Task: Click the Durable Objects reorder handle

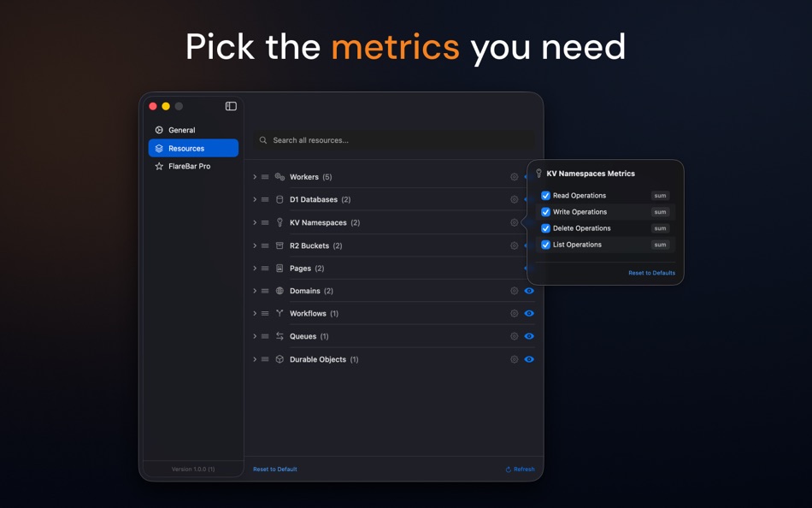Action: [x=265, y=359]
